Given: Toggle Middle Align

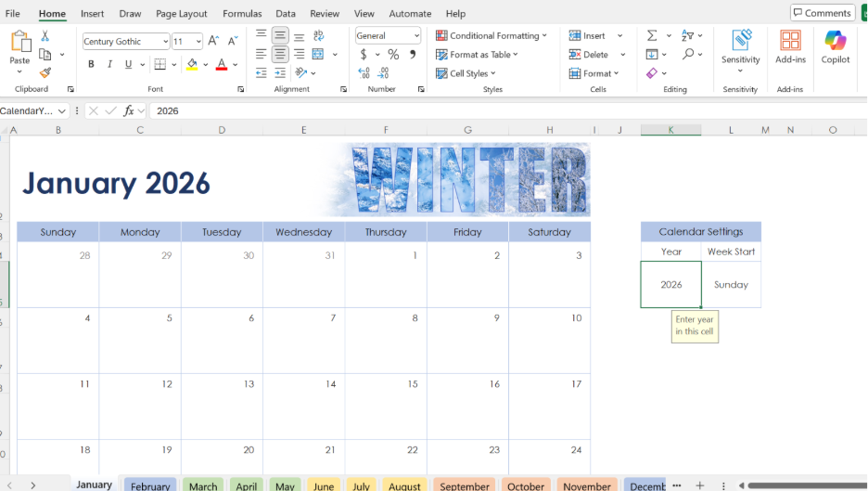Looking at the screenshot, I should tap(280, 35).
